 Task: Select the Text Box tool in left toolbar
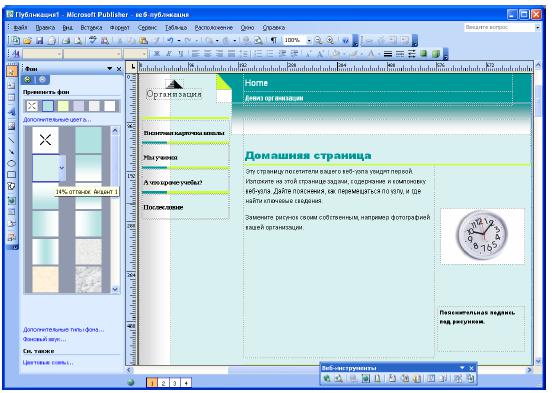tap(11, 85)
